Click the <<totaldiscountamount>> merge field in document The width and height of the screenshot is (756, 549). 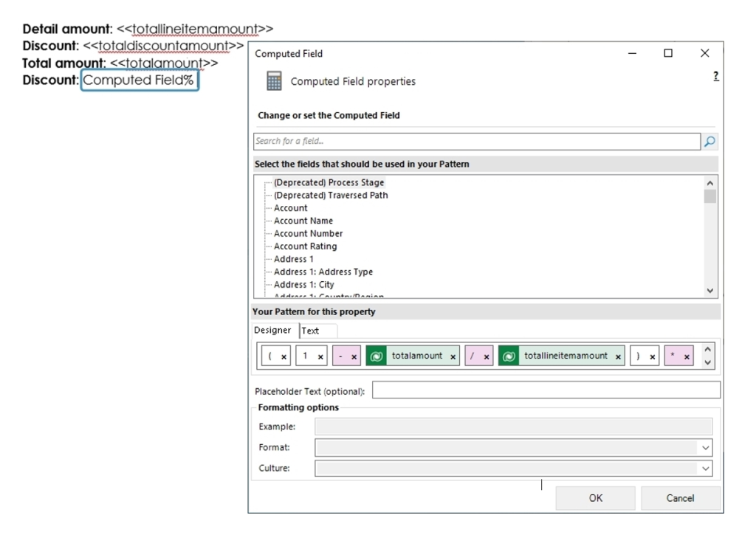point(163,46)
